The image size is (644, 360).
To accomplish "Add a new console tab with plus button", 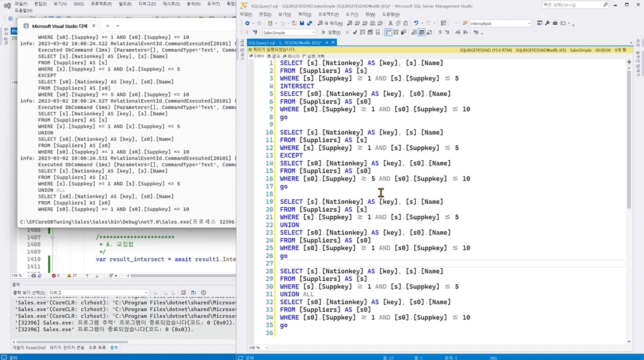I will click(107, 26).
